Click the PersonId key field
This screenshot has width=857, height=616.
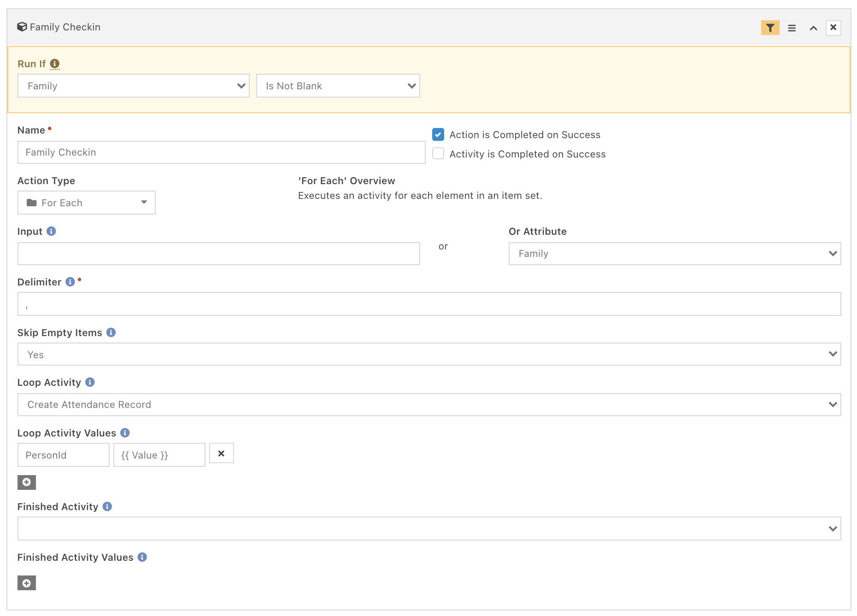tap(64, 455)
